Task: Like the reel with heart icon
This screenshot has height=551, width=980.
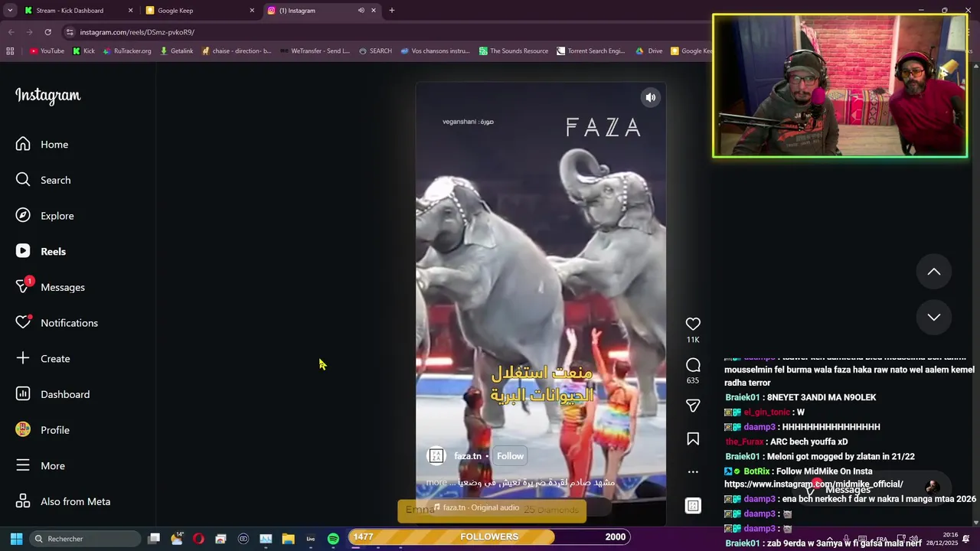Action: tap(693, 324)
